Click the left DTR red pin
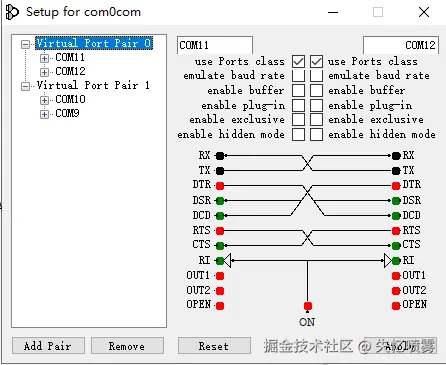Viewport: 446px width, 365px height. [x=220, y=186]
